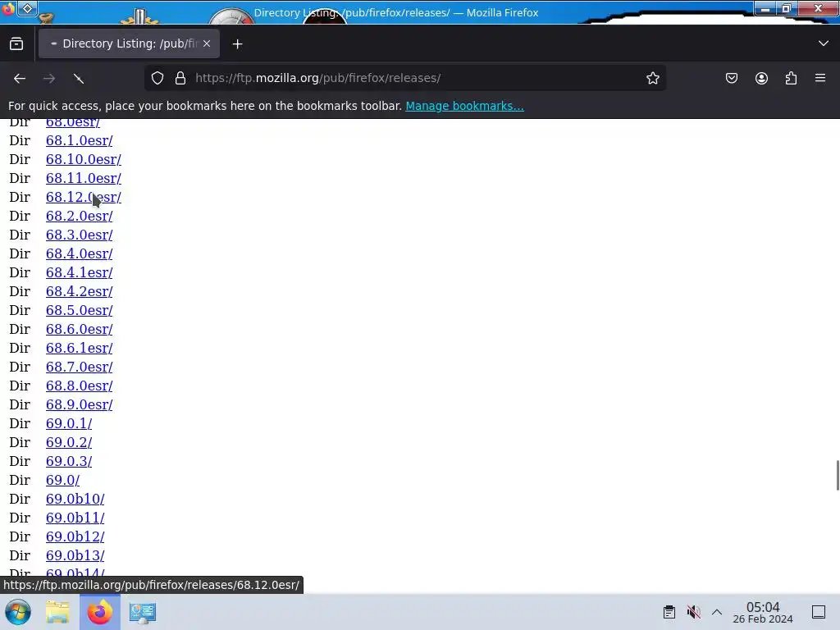Open the 68.8.0esr/ directory link
Screen dimensions: 840x630
coord(80,386)
